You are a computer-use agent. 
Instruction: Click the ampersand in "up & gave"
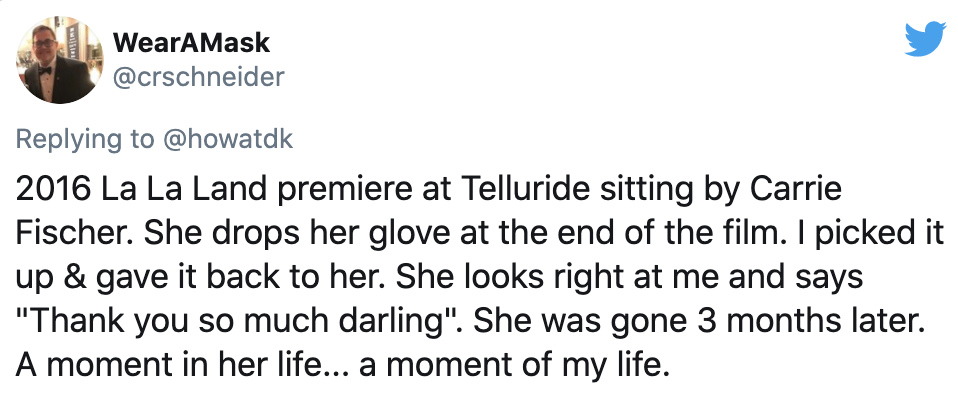[x=71, y=277]
